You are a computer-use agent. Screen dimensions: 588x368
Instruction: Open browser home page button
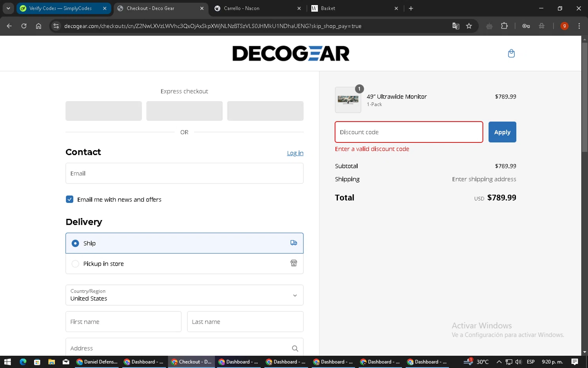[38, 26]
